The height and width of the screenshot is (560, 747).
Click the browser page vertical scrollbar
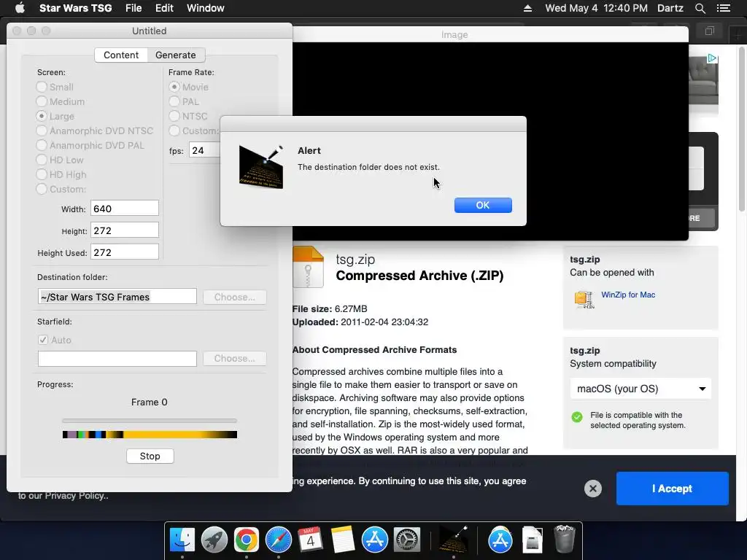(741, 128)
